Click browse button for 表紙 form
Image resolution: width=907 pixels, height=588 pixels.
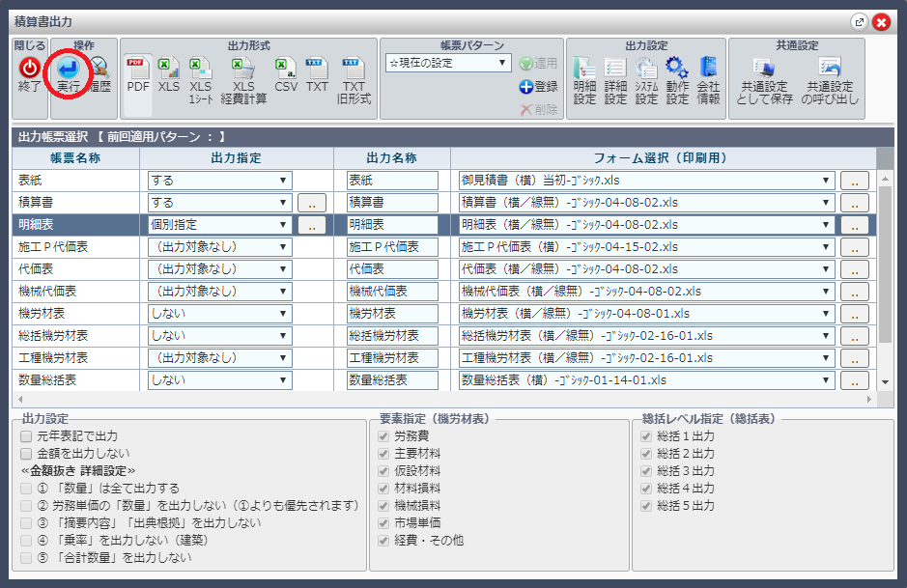coord(854,180)
